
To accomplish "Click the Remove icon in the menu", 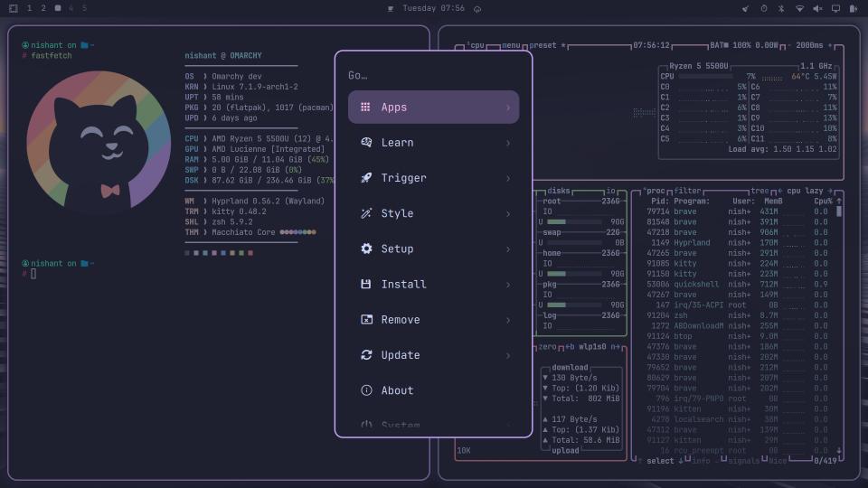I will click(x=366, y=319).
